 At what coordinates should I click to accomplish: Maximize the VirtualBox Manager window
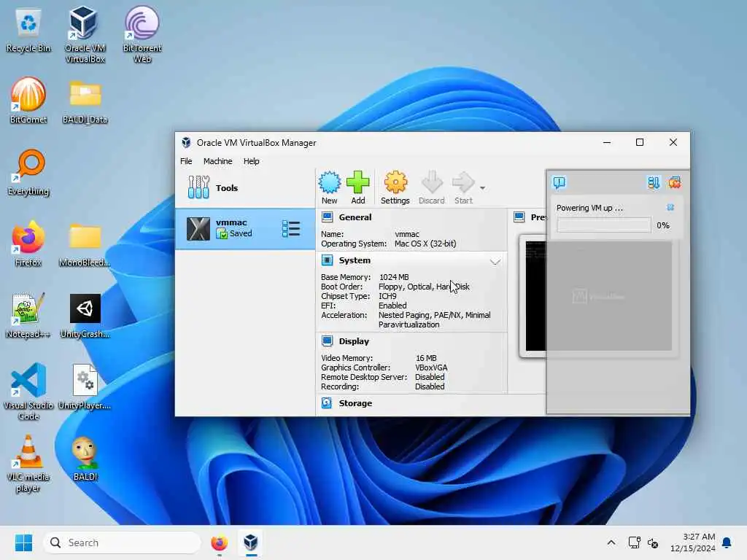(640, 142)
